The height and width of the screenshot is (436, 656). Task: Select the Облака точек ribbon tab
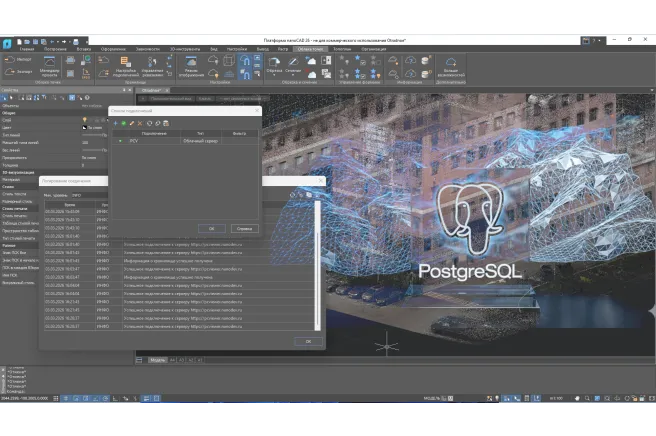pyautogui.click(x=310, y=49)
